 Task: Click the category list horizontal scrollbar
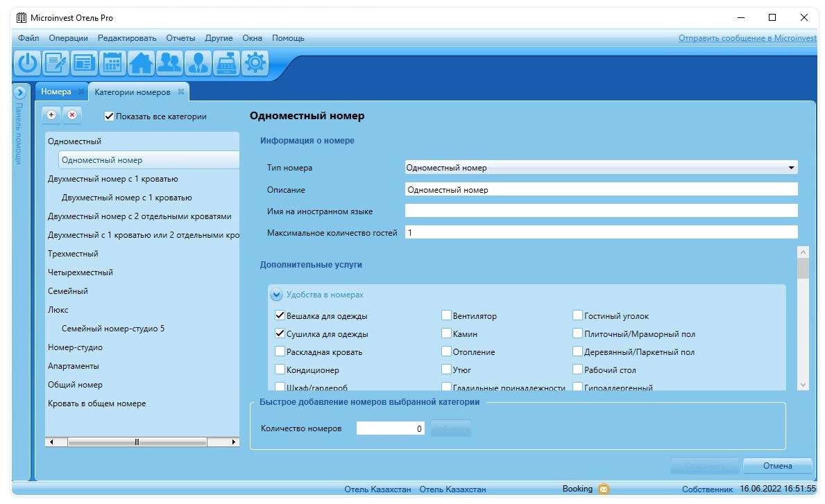point(137,442)
